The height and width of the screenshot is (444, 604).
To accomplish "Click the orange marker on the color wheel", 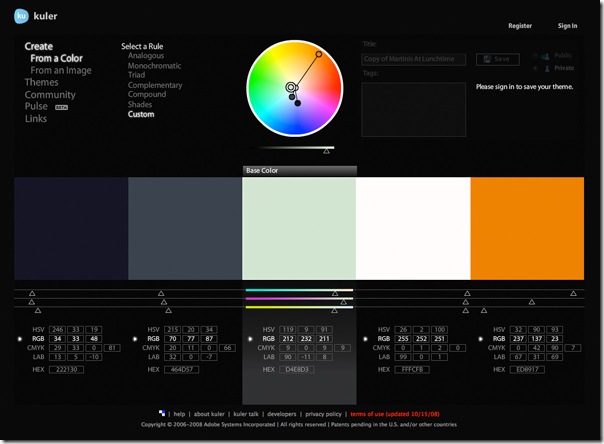I will tap(319, 53).
